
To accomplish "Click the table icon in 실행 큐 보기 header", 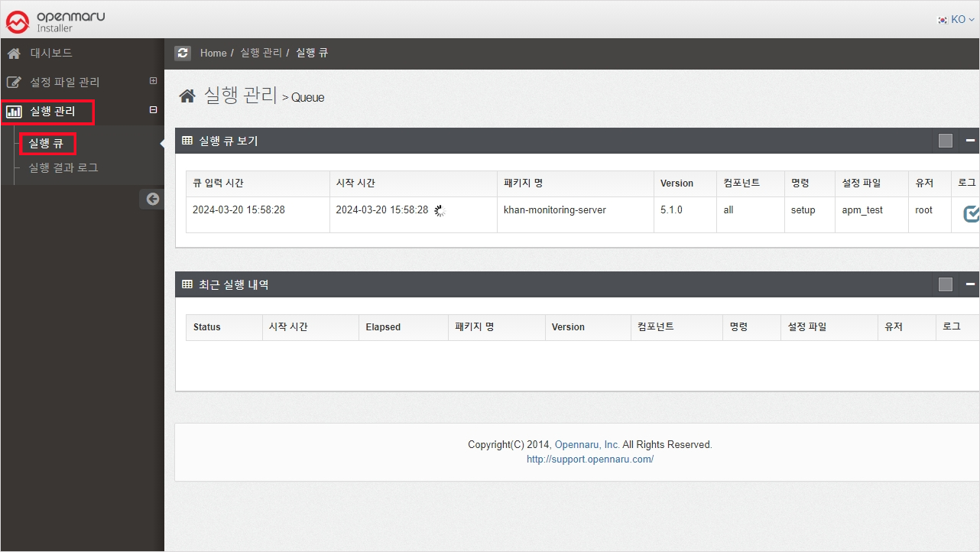I will (187, 141).
